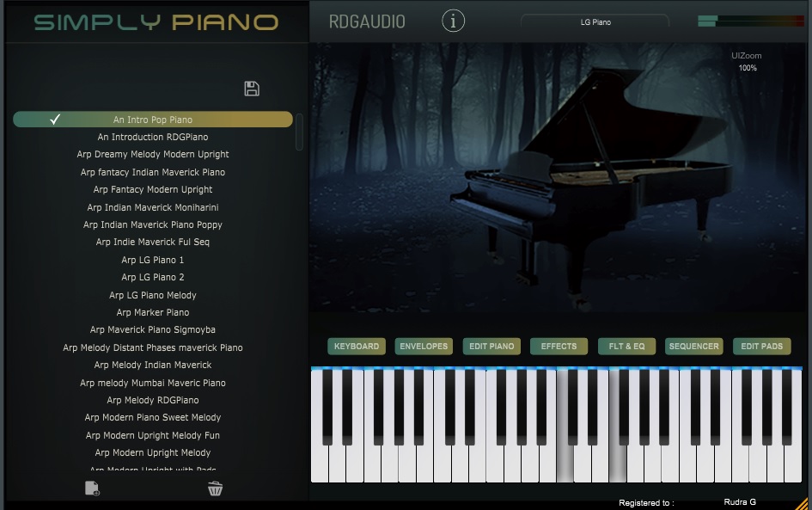Screen dimensions: 812x510
Task: Click the trash can delete preset icon
Action: (x=215, y=488)
